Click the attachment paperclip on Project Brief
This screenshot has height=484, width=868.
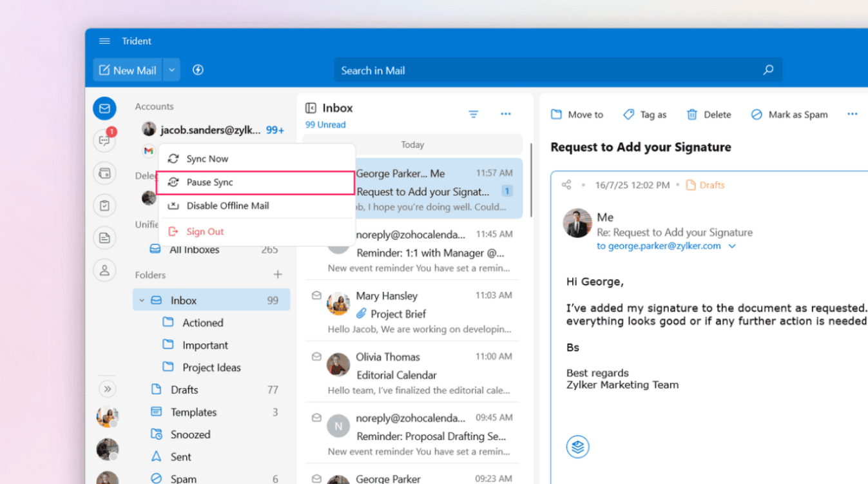click(x=362, y=314)
